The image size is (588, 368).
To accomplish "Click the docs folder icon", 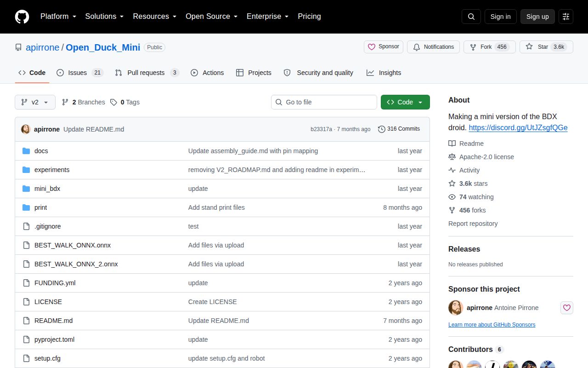I will 26,151.
